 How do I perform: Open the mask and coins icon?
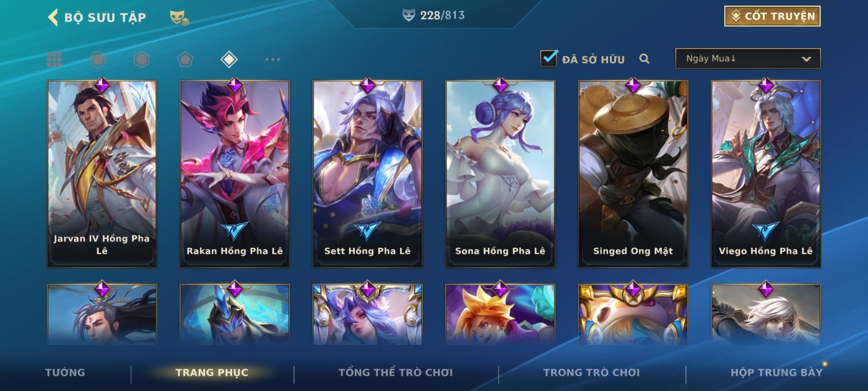pos(179,17)
